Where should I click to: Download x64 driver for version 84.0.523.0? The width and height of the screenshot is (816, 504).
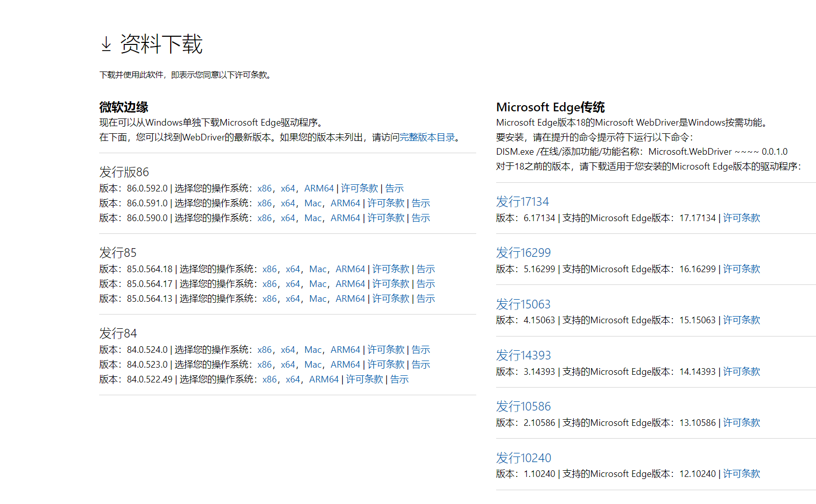288,365
